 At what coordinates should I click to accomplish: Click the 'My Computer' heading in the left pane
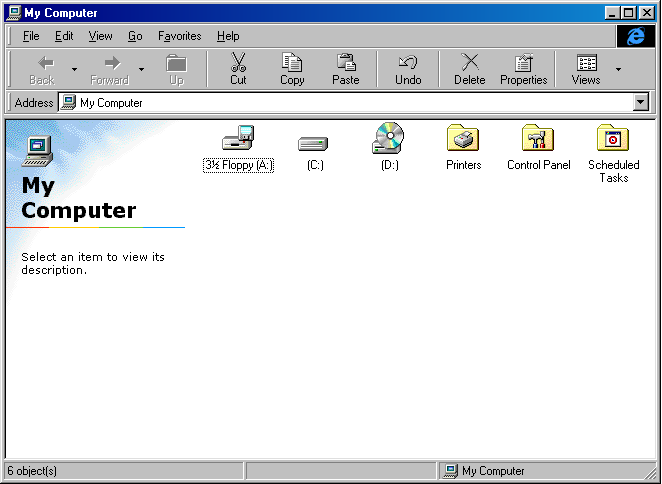click(x=79, y=198)
